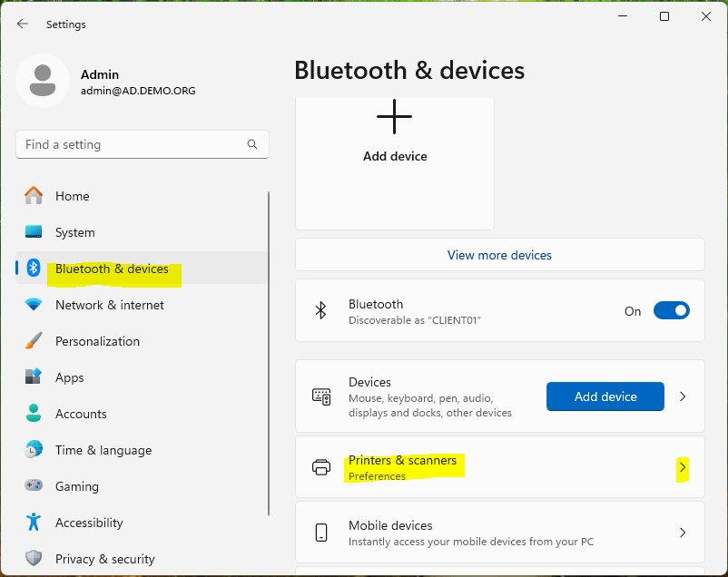Click the Devices keyboard icon
Screen dimensions: 728x577
[321, 396]
